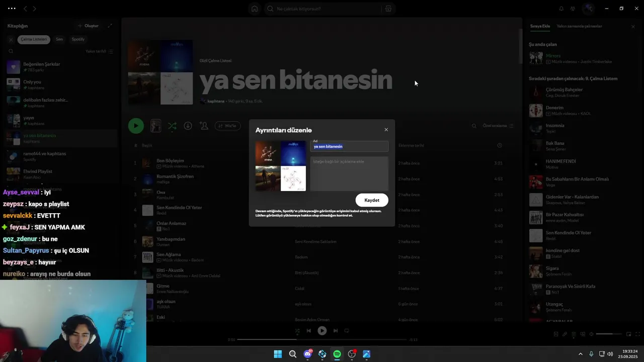Screen dimensions: 644x362
Task: Skip to previous track
Action: (309, 331)
